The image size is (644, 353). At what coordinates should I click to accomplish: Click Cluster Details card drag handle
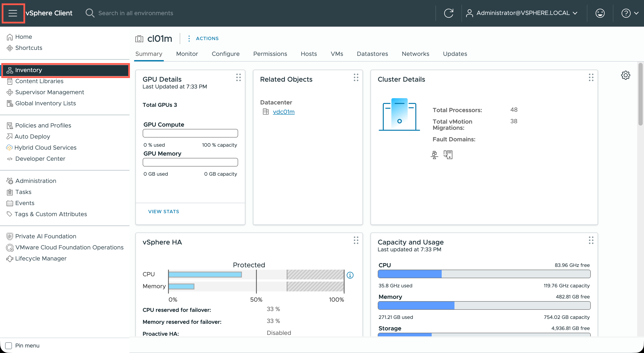(x=591, y=77)
